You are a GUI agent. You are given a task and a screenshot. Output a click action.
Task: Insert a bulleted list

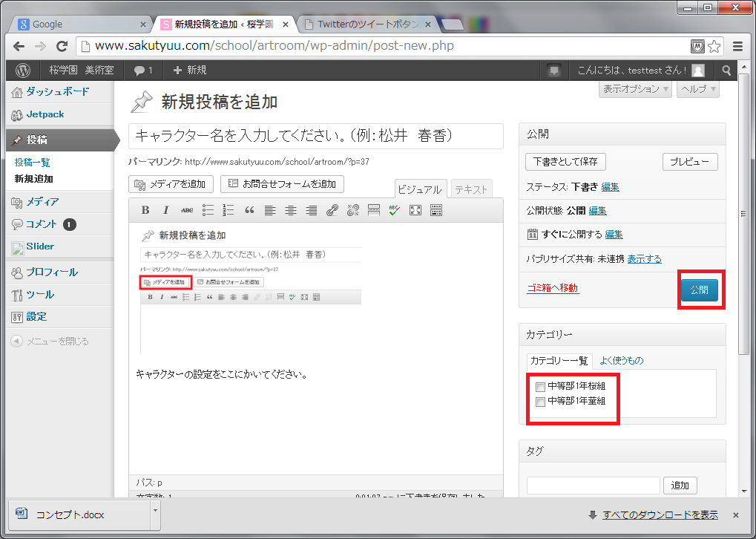208,210
